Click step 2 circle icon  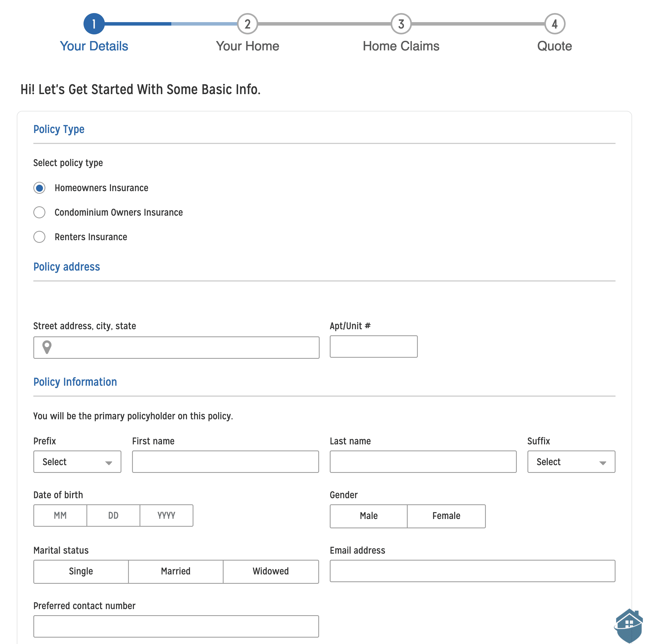coord(247,24)
